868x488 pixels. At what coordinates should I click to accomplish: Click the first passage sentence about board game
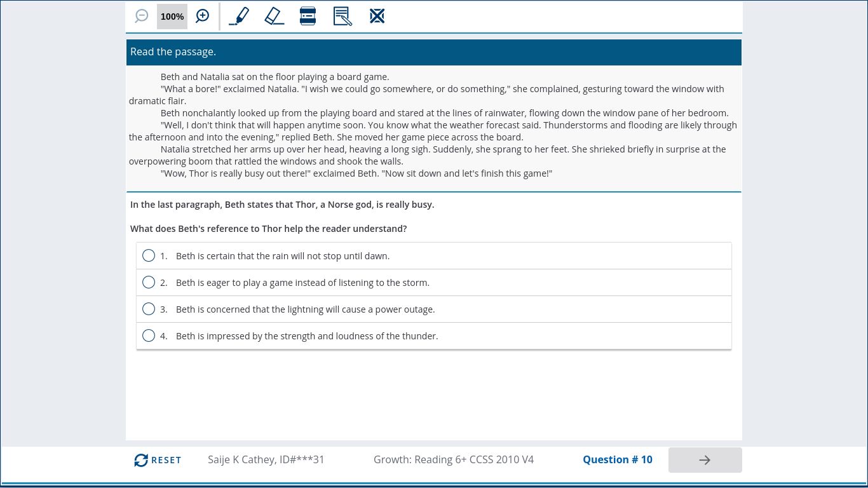click(x=275, y=77)
